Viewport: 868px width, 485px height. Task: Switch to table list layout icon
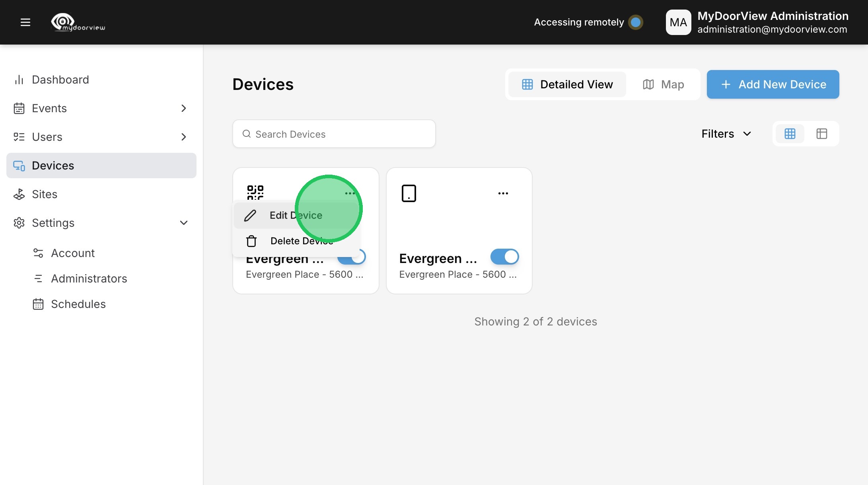pyautogui.click(x=821, y=134)
